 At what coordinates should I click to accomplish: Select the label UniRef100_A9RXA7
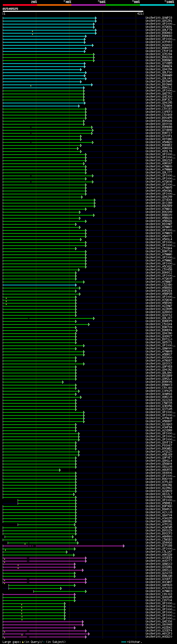coord(159,164)
